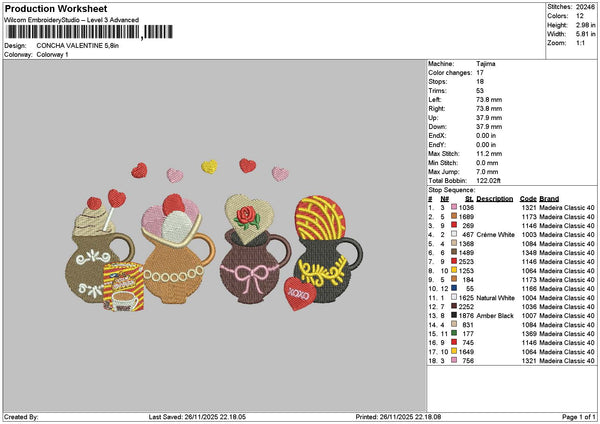The height and width of the screenshot is (424, 600).
Task: Click the Created By label
Action: [21, 417]
